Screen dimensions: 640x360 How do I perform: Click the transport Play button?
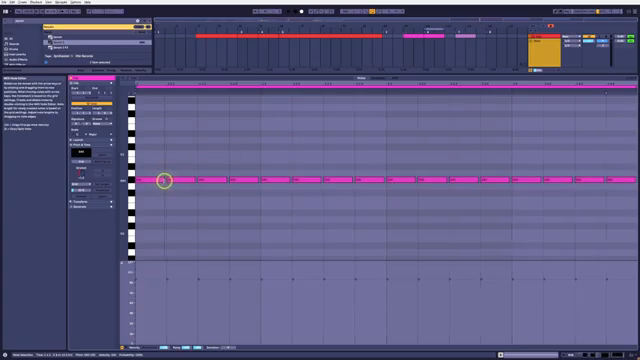click(289, 11)
